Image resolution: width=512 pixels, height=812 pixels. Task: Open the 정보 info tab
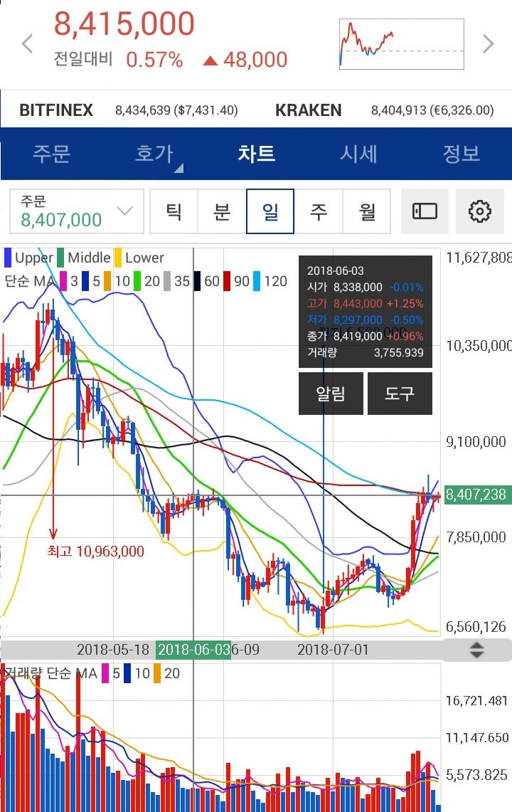(461, 154)
